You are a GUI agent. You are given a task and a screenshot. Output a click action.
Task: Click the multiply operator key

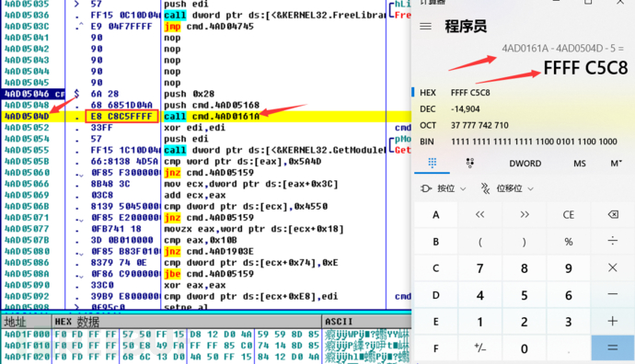coord(613,267)
